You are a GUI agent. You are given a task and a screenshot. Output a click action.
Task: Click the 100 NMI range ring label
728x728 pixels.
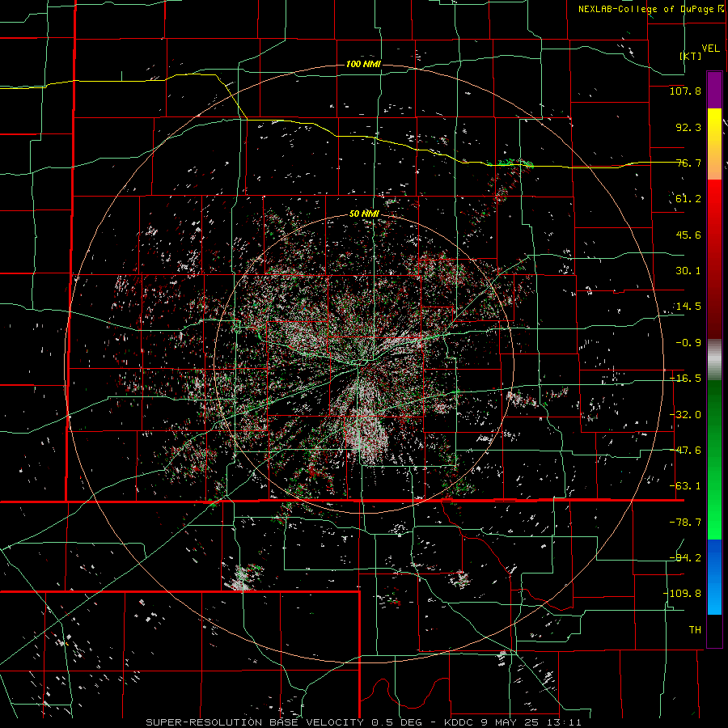(x=363, y=64)
